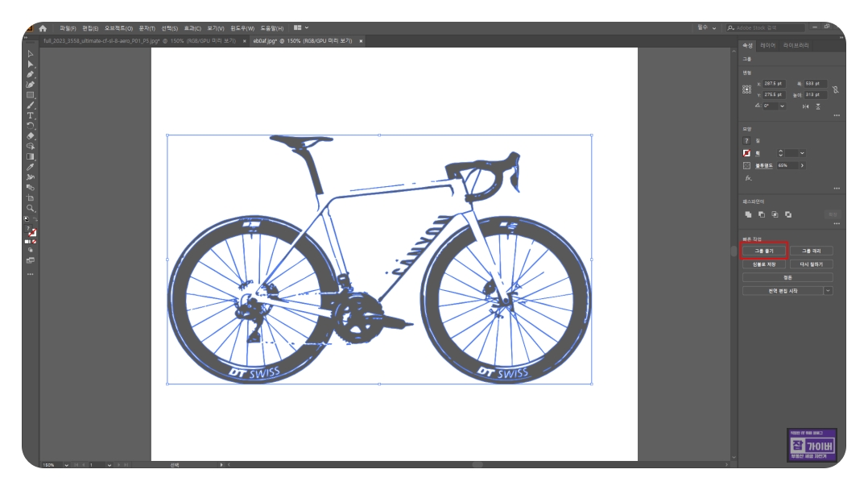Click the Intersect pathfinder icon
This screenshot has width=868, height=490.
coord(775,214)
